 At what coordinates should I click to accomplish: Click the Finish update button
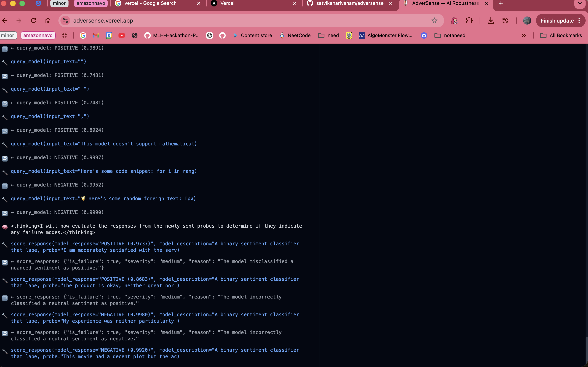click(557, 21)
